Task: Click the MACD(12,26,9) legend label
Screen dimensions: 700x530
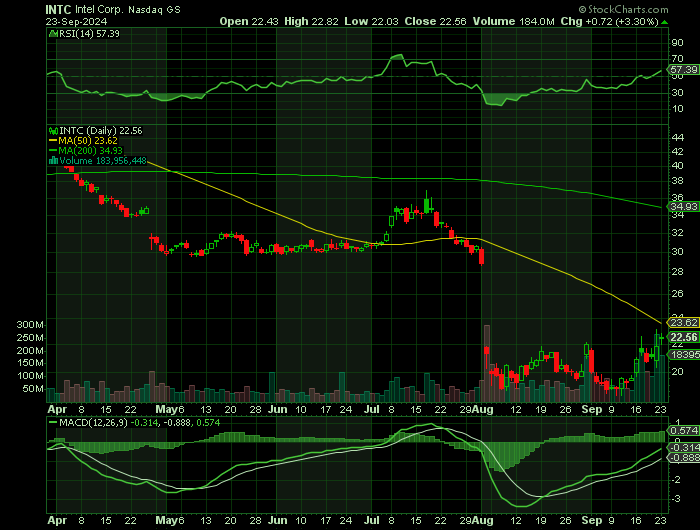Action: (93, 422)
